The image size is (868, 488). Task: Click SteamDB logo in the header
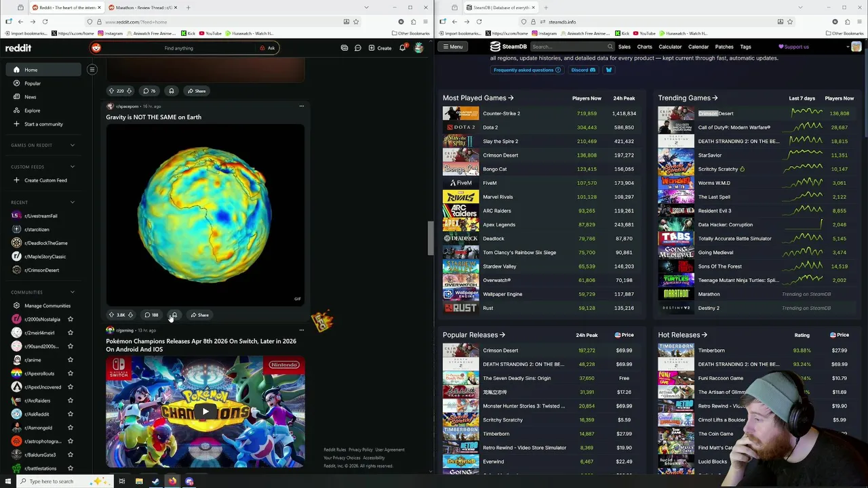point(509,47)
